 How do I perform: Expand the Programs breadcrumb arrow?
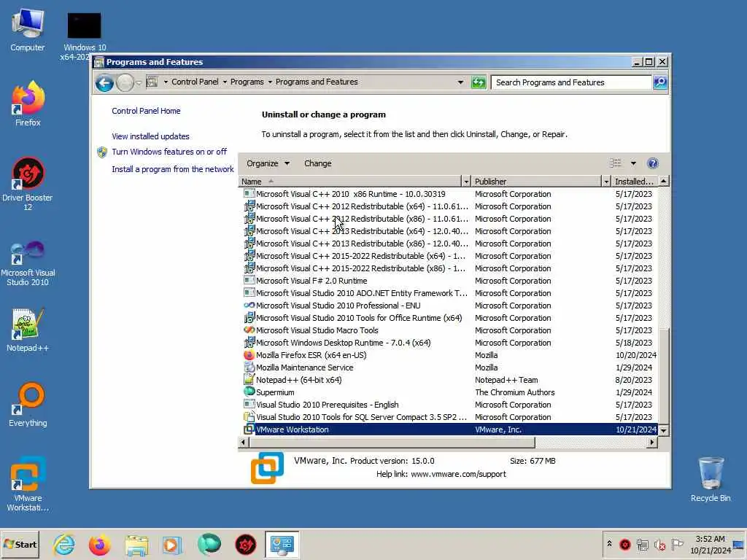tap(270, 82)
